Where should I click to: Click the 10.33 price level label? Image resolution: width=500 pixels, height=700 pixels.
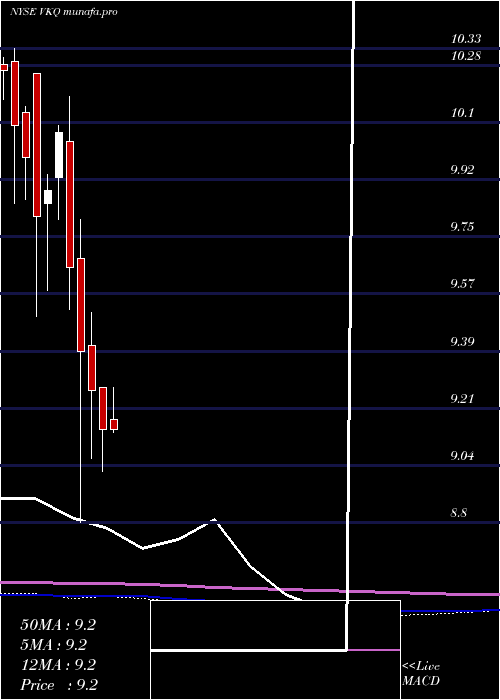[466, 39]
